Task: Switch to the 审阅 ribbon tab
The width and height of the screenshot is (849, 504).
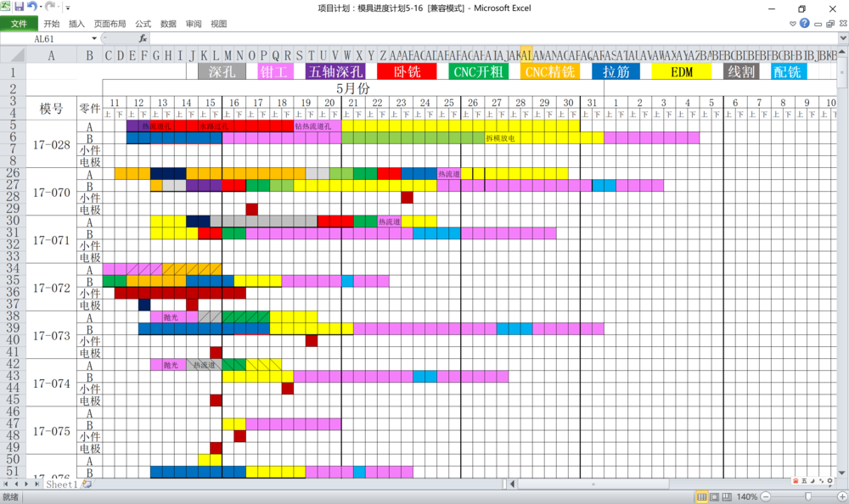Action: click(194, 24)
